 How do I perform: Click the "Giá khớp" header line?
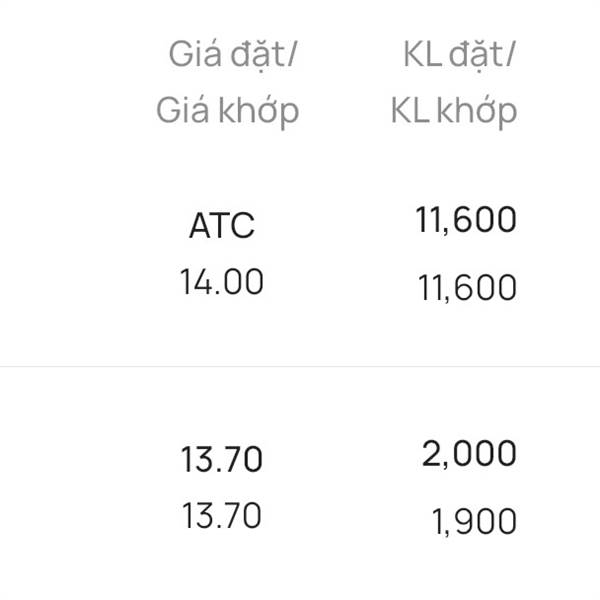coord(227,110)
